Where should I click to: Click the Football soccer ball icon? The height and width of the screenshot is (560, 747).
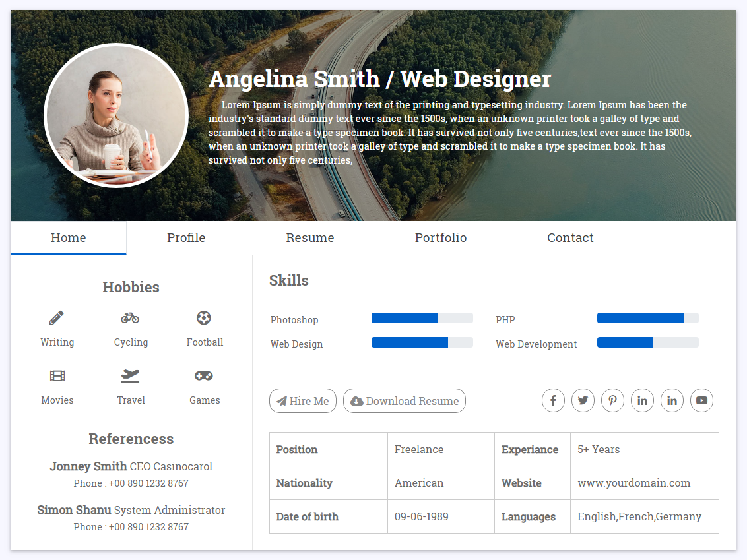(204, 318)
